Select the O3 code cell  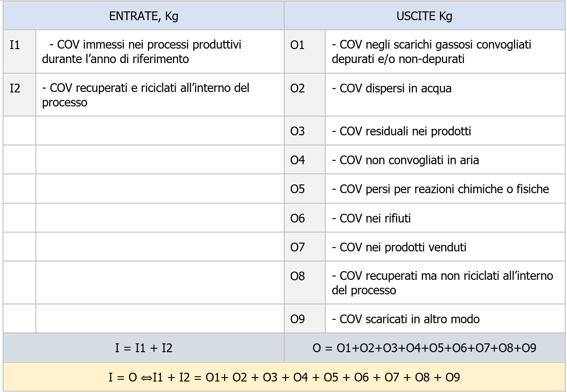pos(304,131)
